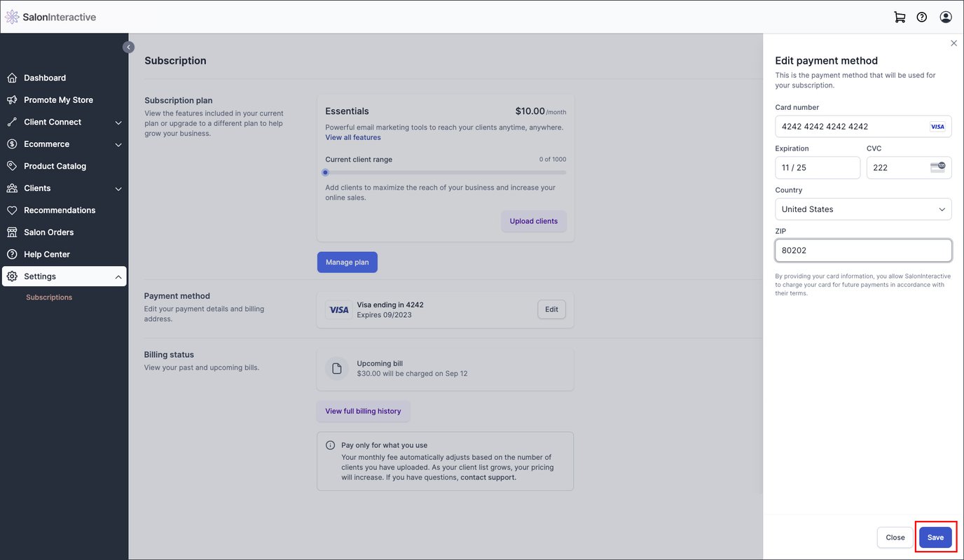Screen dimensions: 964x560
Task: Click View full billing history button
Action: (x=363, y=411)
